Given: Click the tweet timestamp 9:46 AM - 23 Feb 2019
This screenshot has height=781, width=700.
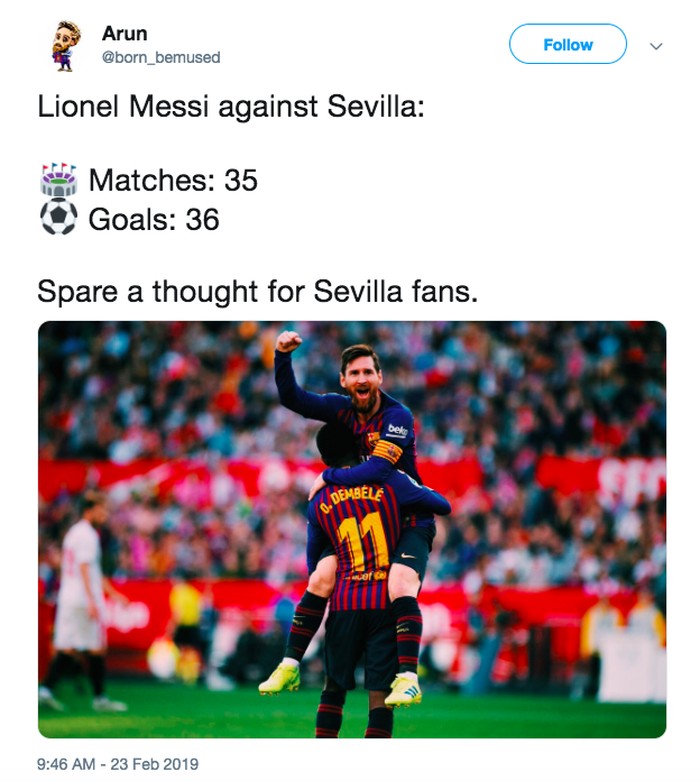Looking at the screenshot, I should pos(117,764).
